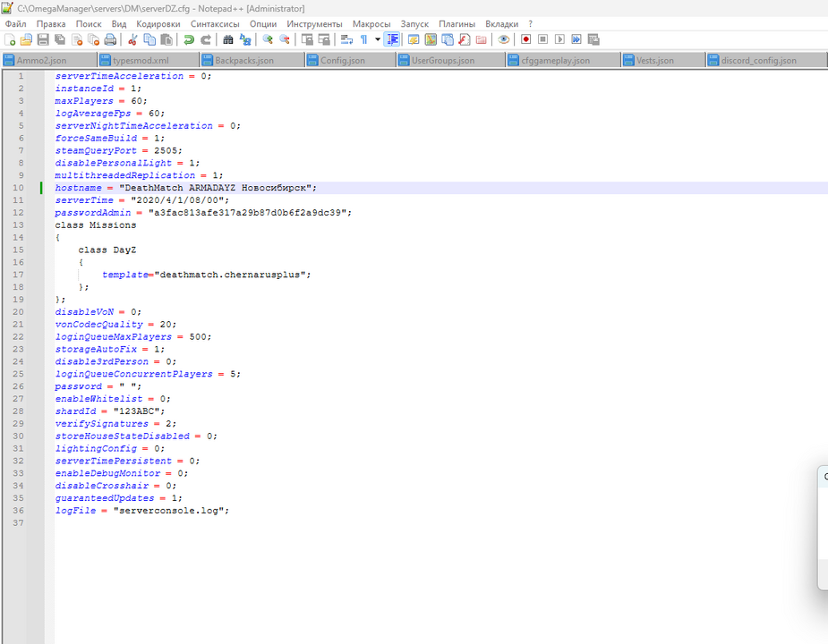Undo the last edit with green arrow

click(189, 39)
